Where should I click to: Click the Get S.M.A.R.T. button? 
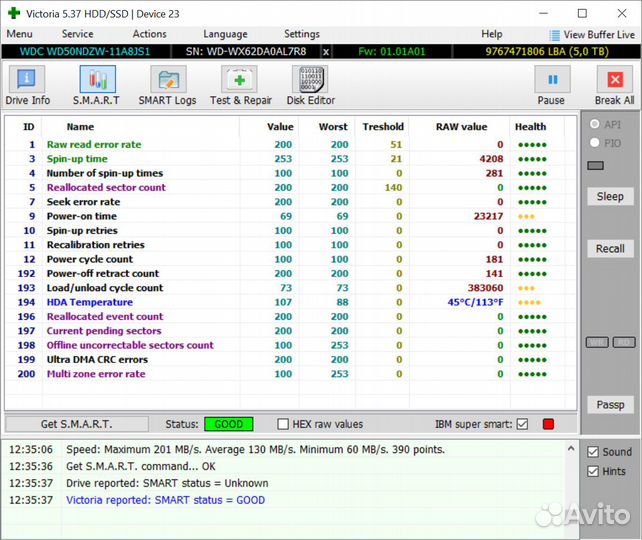click(76, 424)
